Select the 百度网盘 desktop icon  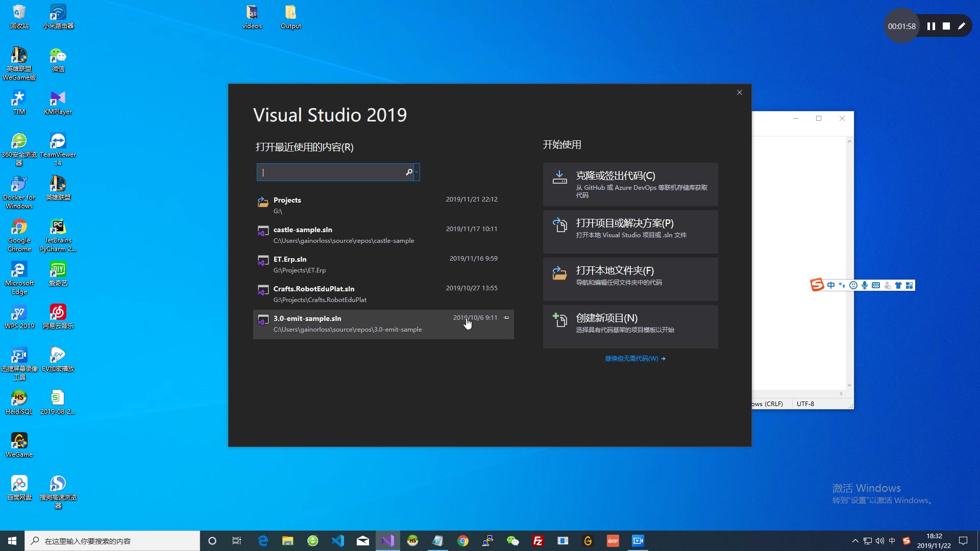pos(19,488)
